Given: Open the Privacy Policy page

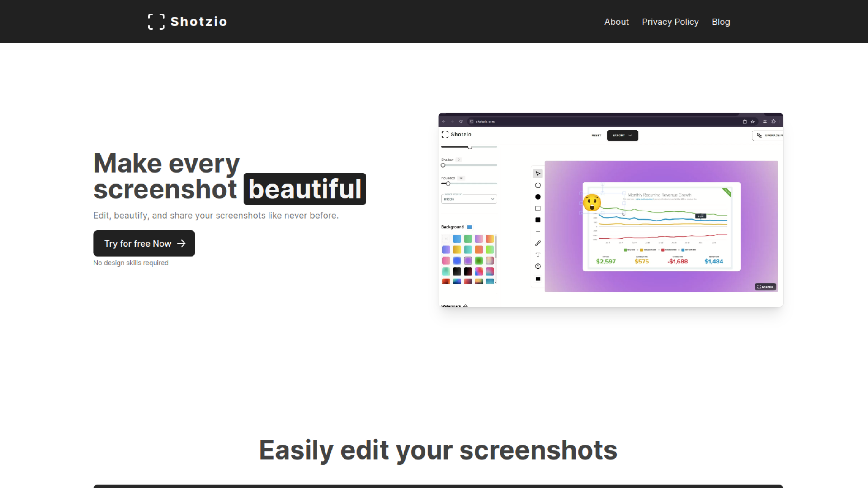Looking at the screenshot, I should 670,22.
